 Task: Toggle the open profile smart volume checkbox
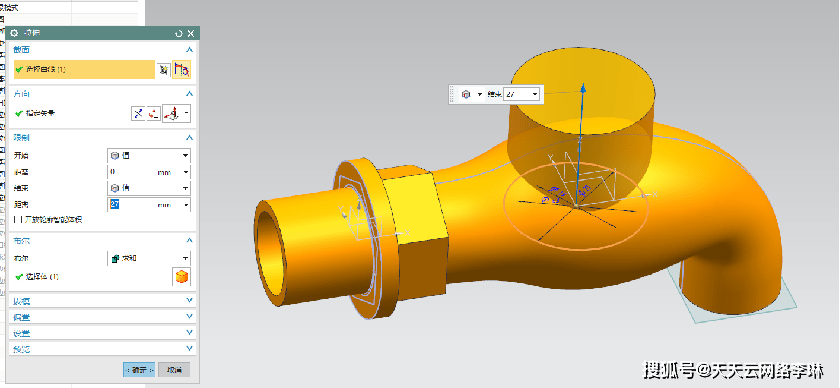17,220
